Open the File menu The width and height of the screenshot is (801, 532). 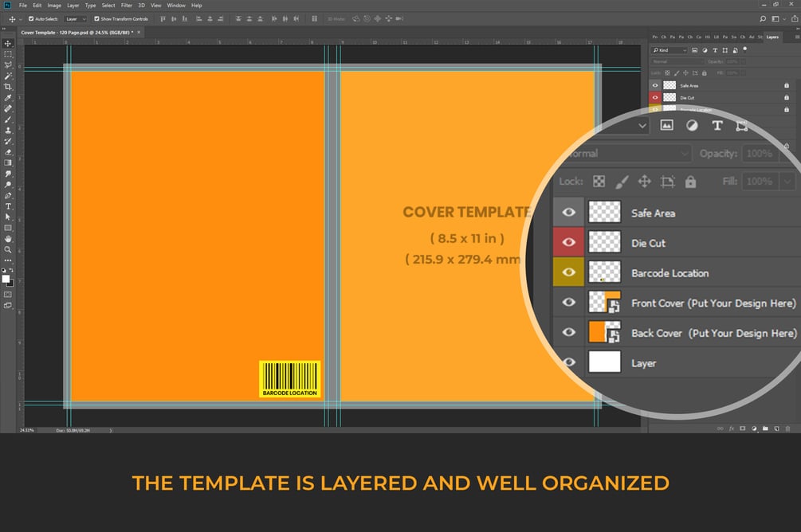23,5
